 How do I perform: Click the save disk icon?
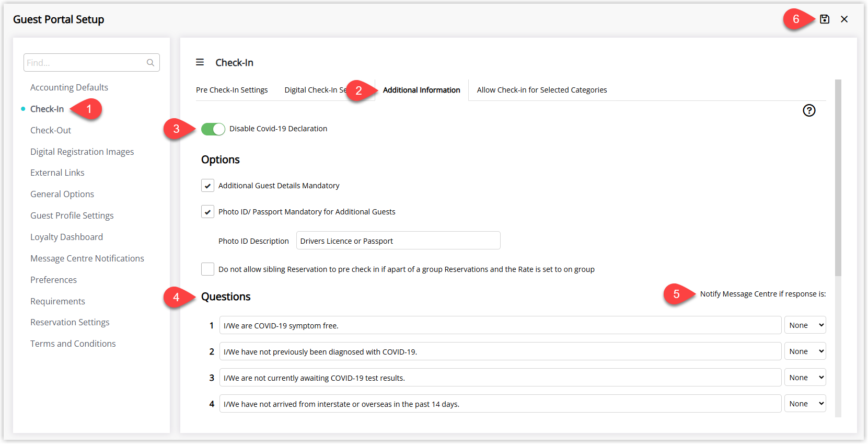click(825, 19)
